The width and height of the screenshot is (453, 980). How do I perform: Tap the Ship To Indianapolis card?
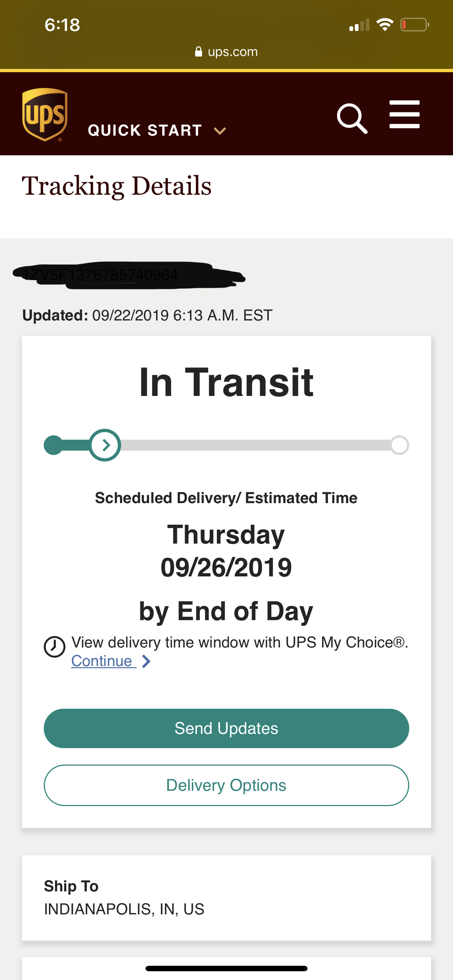[226, 898]
